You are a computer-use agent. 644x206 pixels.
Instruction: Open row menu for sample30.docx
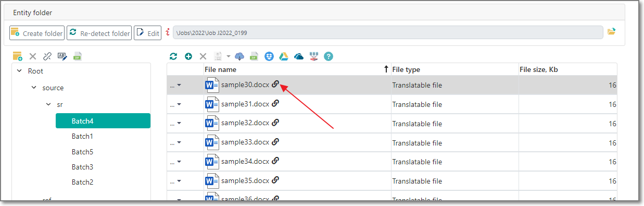[x=175, y=85]
